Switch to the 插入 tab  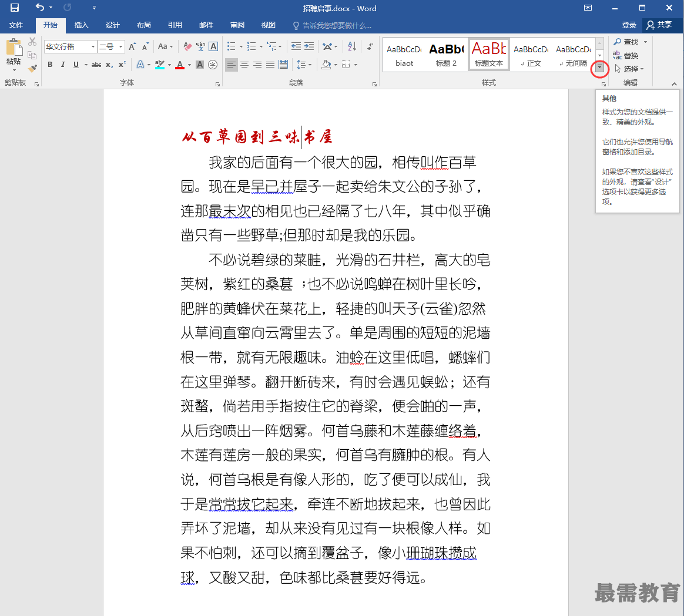click(x=82, y=25)
